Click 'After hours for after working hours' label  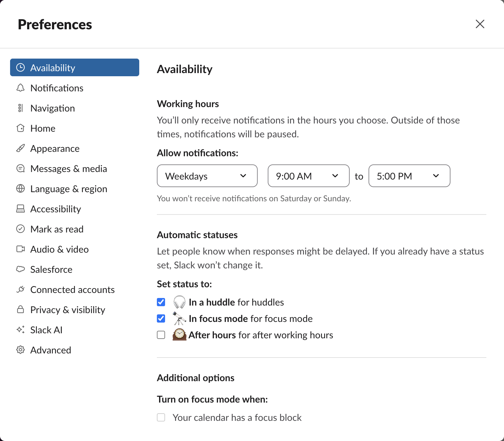point(261,335)
